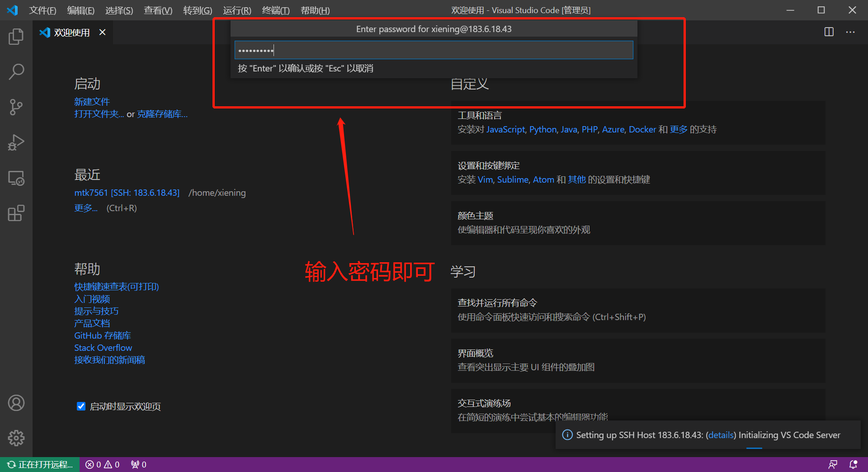Viewport: 868px width, 472px height.
Task: Click the VS Code logo in title bar
Action: click(x=12, y=10)
